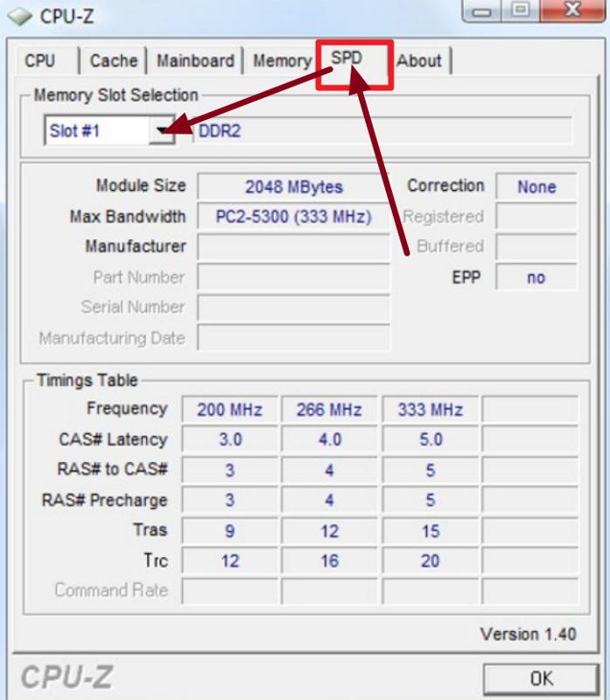Click the 266 MHz frequency cell
The width and height of the screenshot is (610, 700).
pos(329,409)
